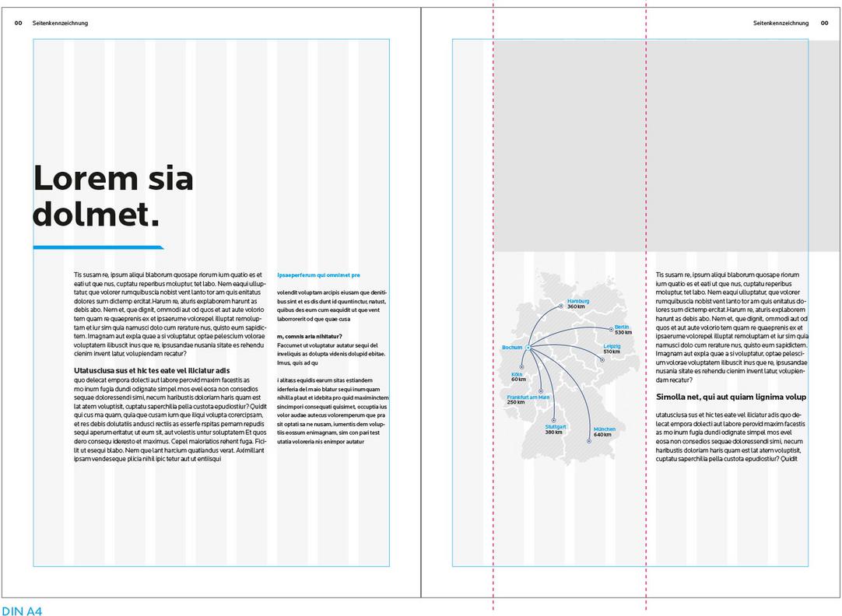
Task: Click the Hamburg marker on the map
Action: 561,307
